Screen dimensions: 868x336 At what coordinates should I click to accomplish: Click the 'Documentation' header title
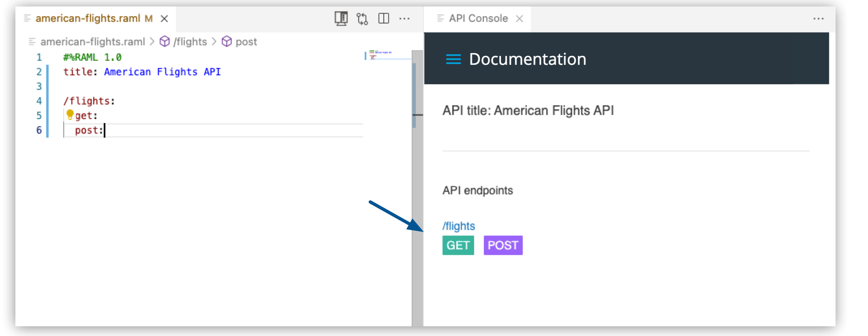(528, 59)
